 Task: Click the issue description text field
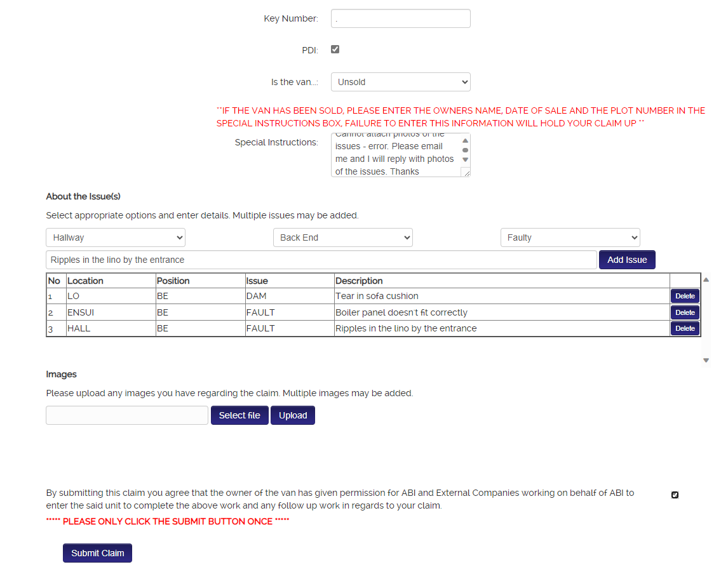(321, 260)
